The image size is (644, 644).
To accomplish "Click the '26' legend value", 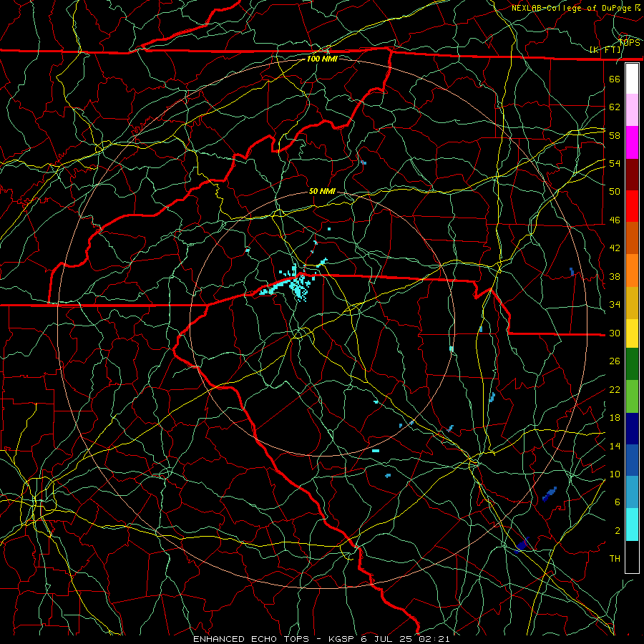I will [615, 361].
